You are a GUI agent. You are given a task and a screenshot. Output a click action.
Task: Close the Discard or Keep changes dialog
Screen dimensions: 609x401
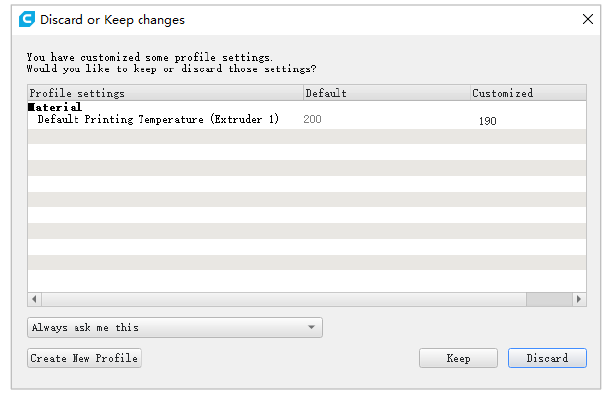[587, 19]
